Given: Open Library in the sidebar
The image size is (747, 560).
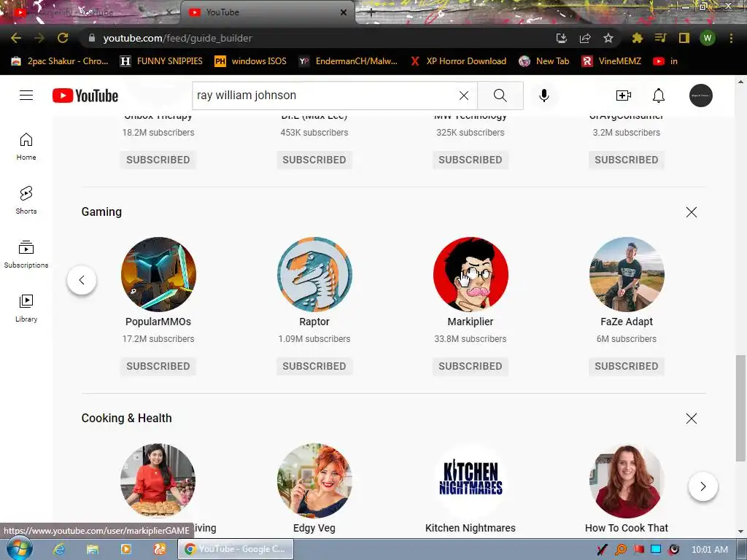Looking at the screenshot, I should click(x=26, y=308).
